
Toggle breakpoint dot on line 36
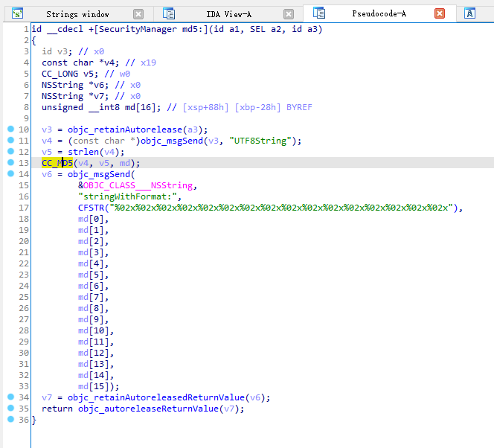(10, 419)
